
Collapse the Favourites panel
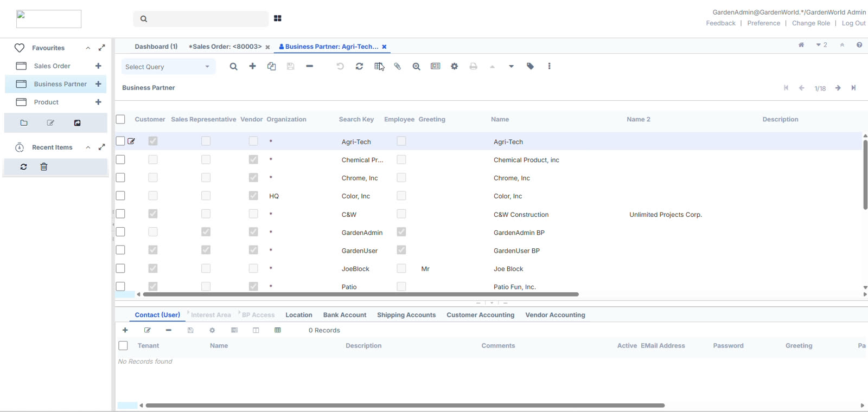(88, 48)
